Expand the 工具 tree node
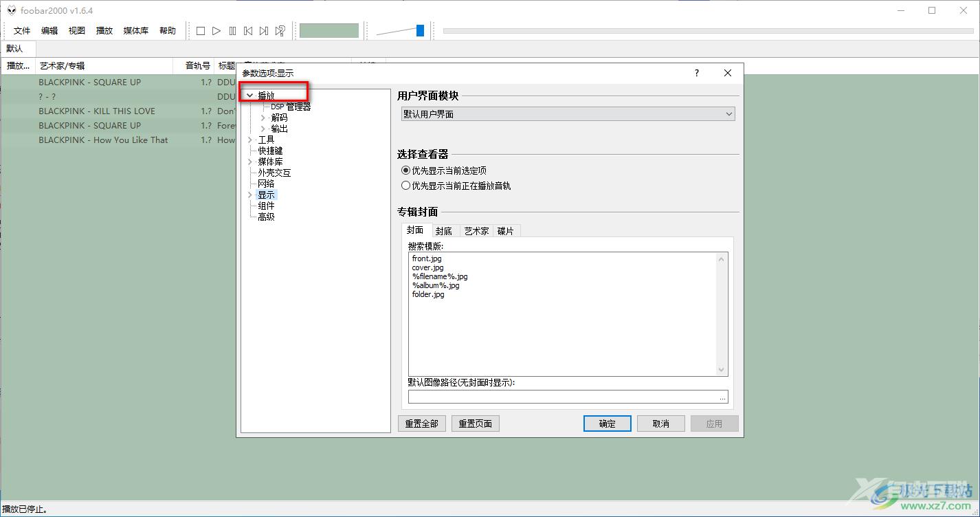Screen dimensions: 980x517 (x=250, y=140)
